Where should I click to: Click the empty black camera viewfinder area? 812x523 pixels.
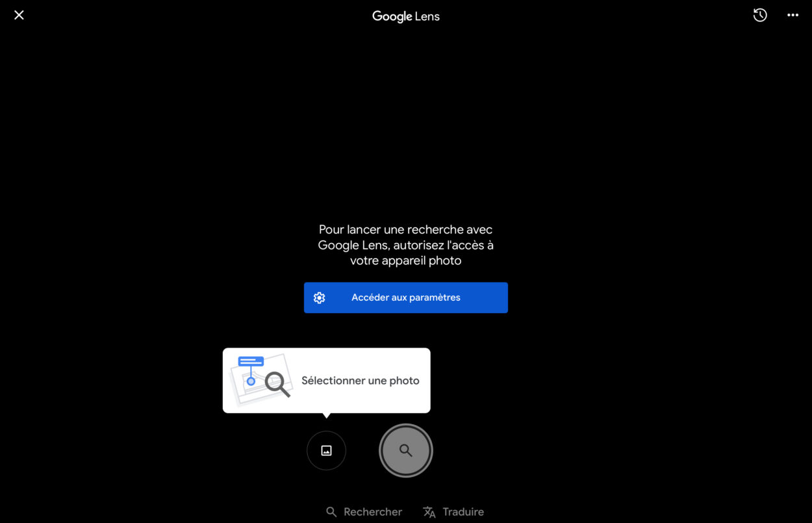coord(405,123)
